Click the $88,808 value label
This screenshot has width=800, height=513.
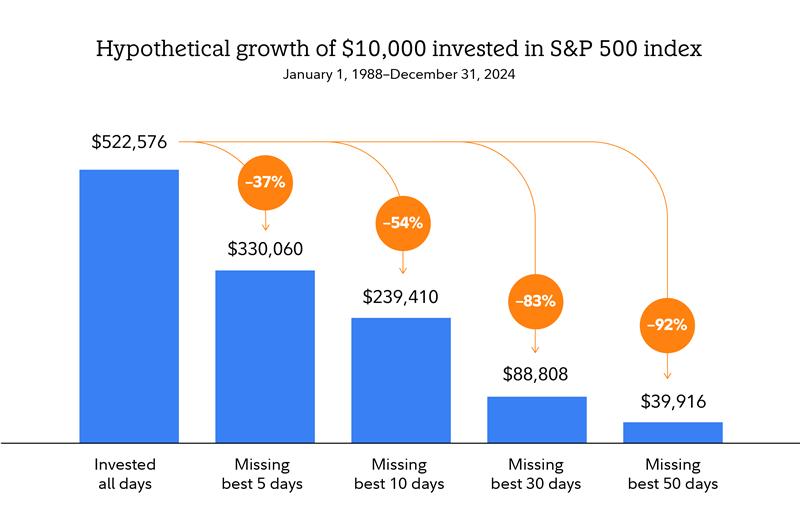[536, 375]
